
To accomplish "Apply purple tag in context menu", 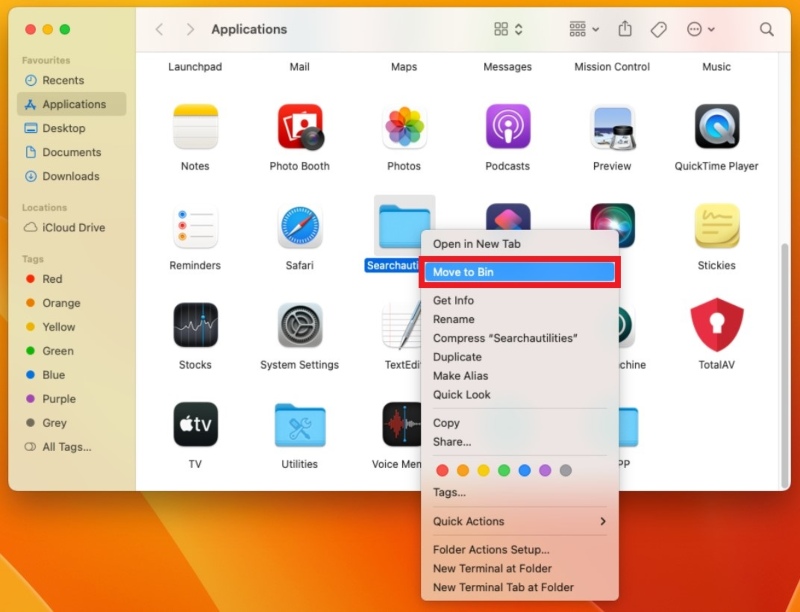I will 545,470.
